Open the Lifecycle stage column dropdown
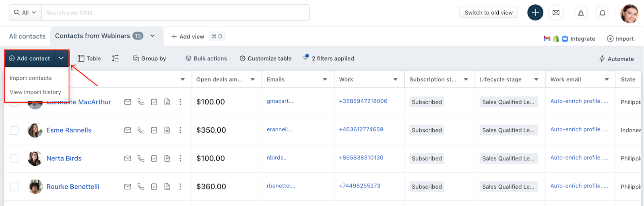Screen dimensions: 644x206 536,79
